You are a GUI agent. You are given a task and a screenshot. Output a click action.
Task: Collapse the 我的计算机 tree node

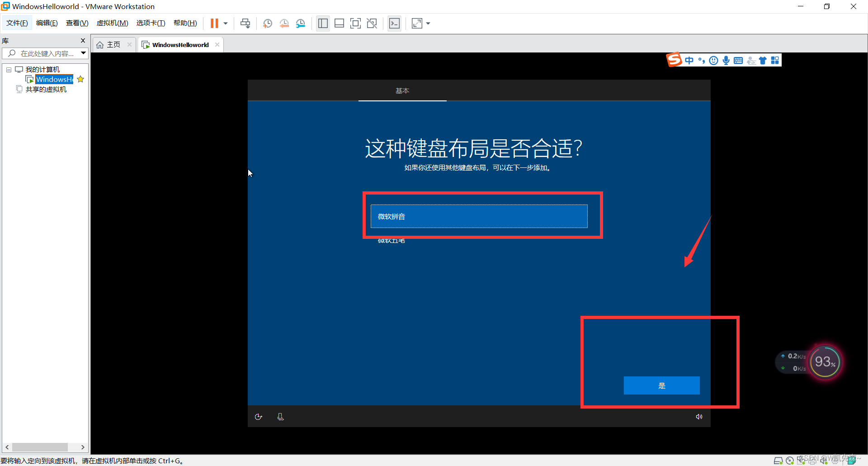click(9, 70)
